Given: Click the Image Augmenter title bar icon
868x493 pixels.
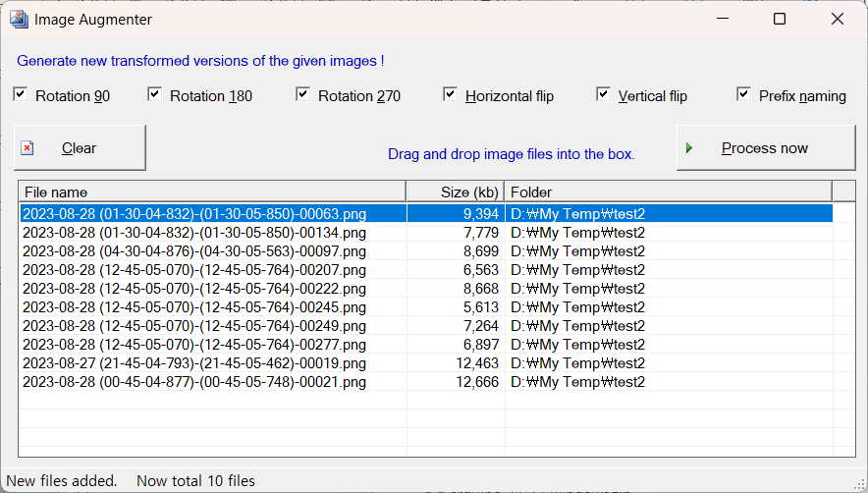Looking at the screenshot, I should pyautogui.click(x=19, y=19).
